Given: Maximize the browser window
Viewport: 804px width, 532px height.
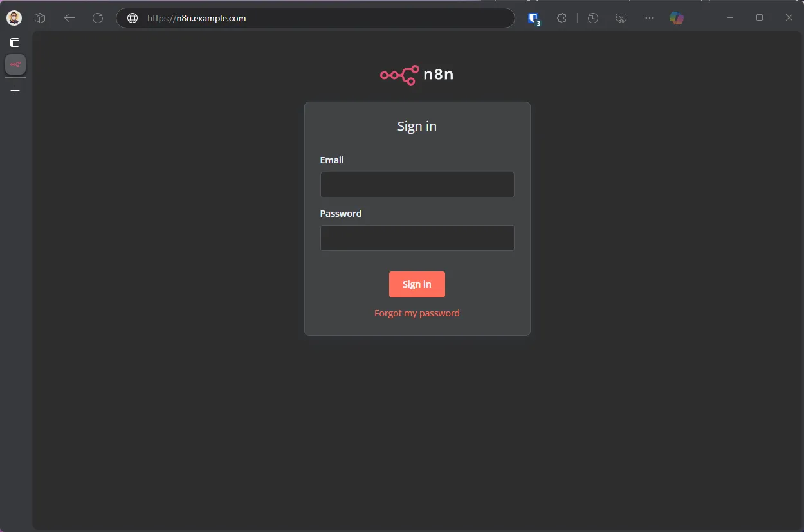Looking at the screenshot, I should point(760,18).
